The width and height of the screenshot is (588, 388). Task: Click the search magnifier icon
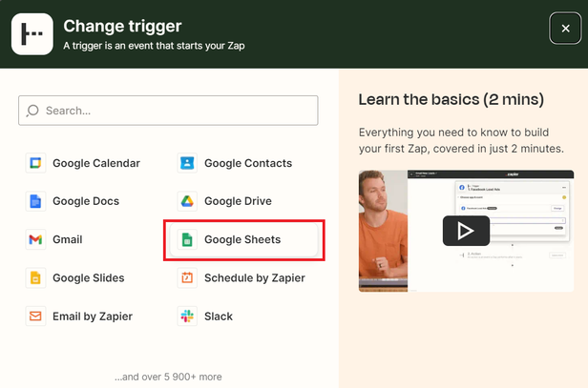32,111
